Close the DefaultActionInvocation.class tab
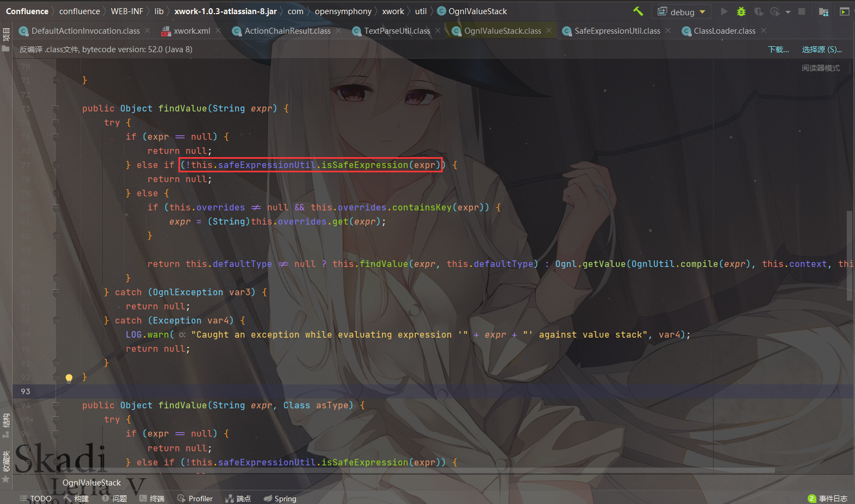The image size is (855, 504). 147,30
